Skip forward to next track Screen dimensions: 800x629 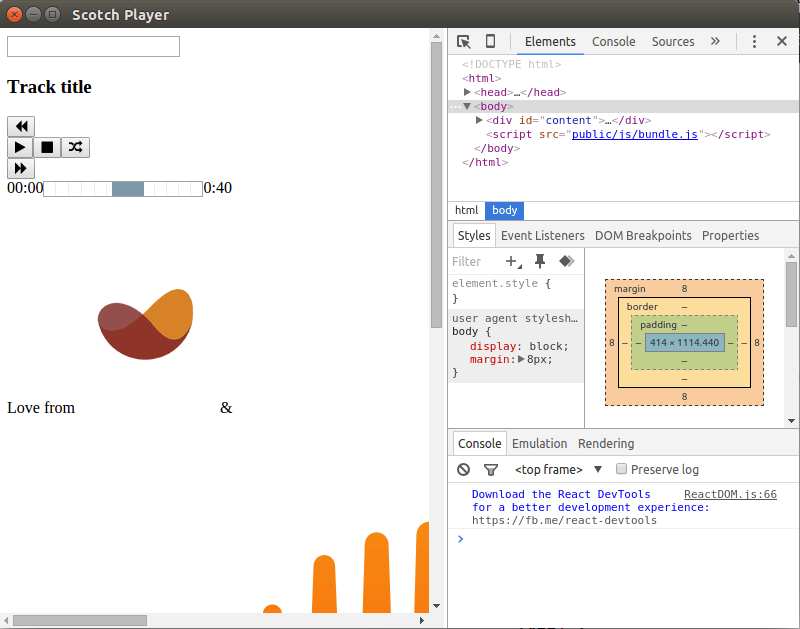point(21,168)
